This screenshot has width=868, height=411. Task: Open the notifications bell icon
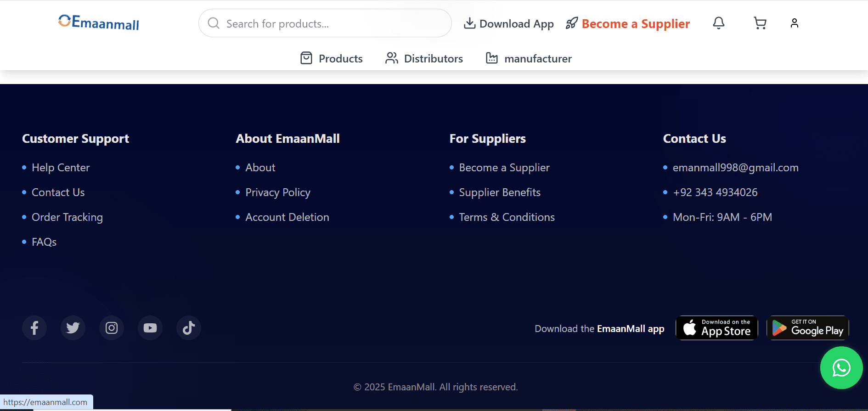tap(719, 23)
